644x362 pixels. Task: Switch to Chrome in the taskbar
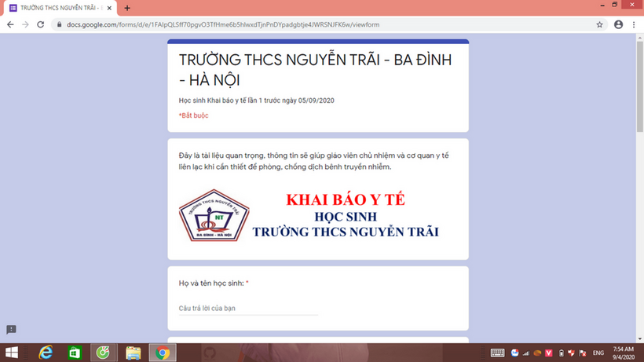(x=163, y=353)
